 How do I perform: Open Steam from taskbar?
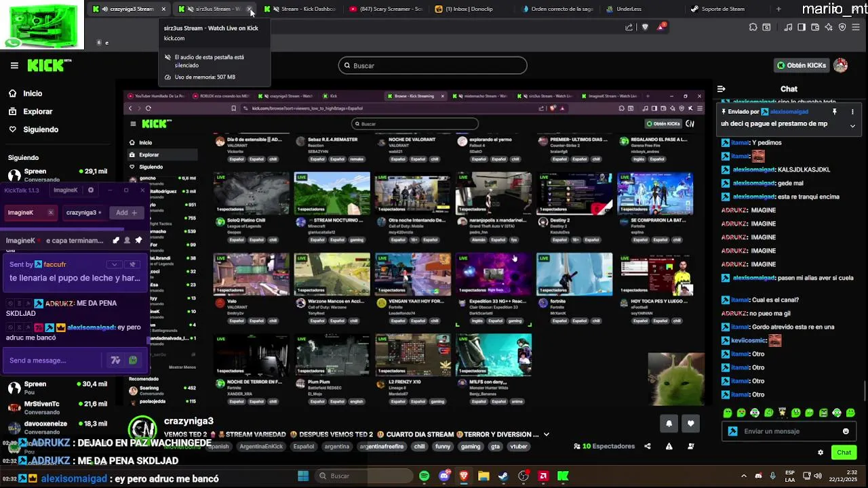coord(503,476)
